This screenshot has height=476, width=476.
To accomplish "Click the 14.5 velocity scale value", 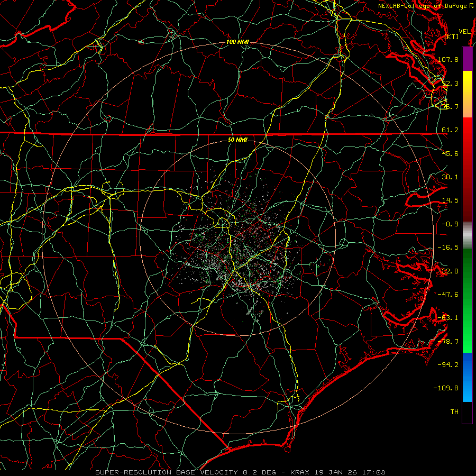I will coord(450,200).
